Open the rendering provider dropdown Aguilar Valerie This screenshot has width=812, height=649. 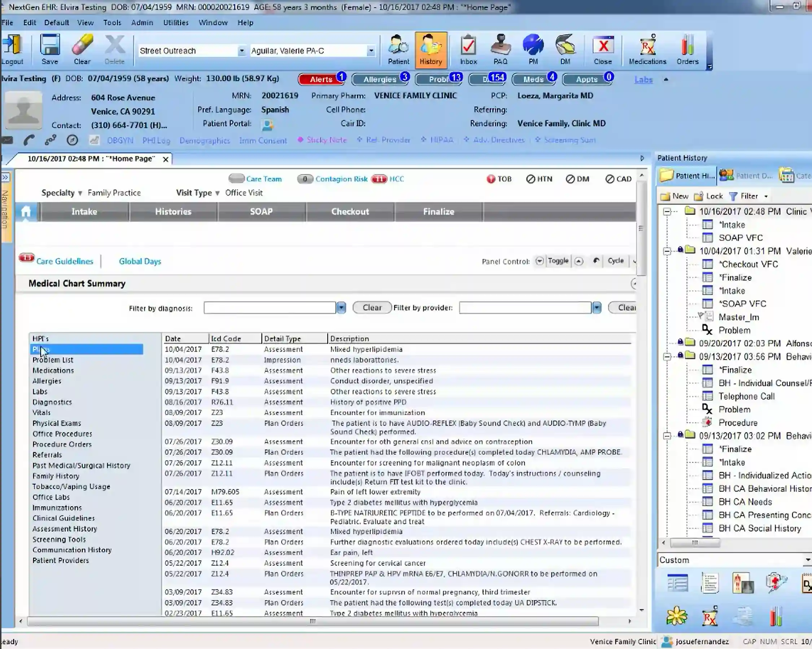click(x=371, y=51)
